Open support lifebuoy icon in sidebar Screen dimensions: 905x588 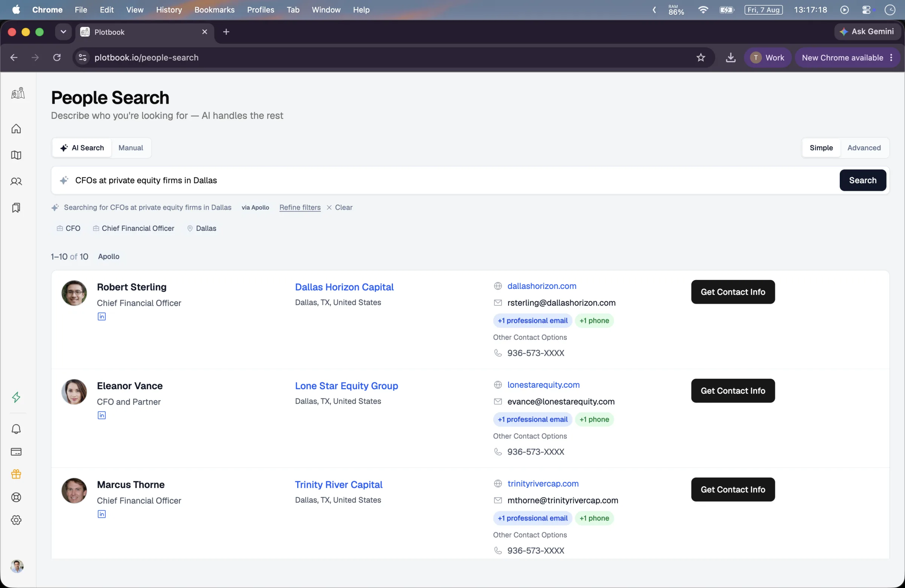(16, 497)
